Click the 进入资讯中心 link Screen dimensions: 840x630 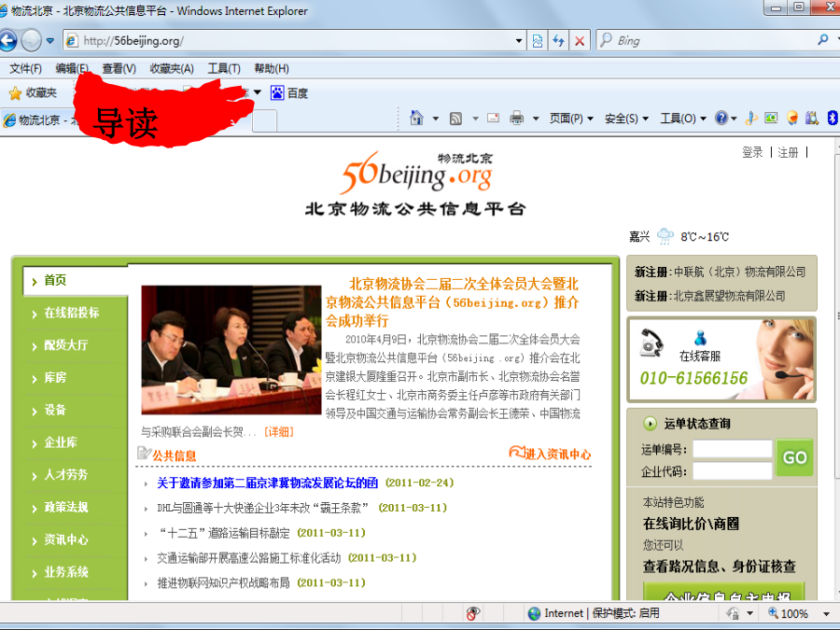pyautogui.click(x=550, y=454)
